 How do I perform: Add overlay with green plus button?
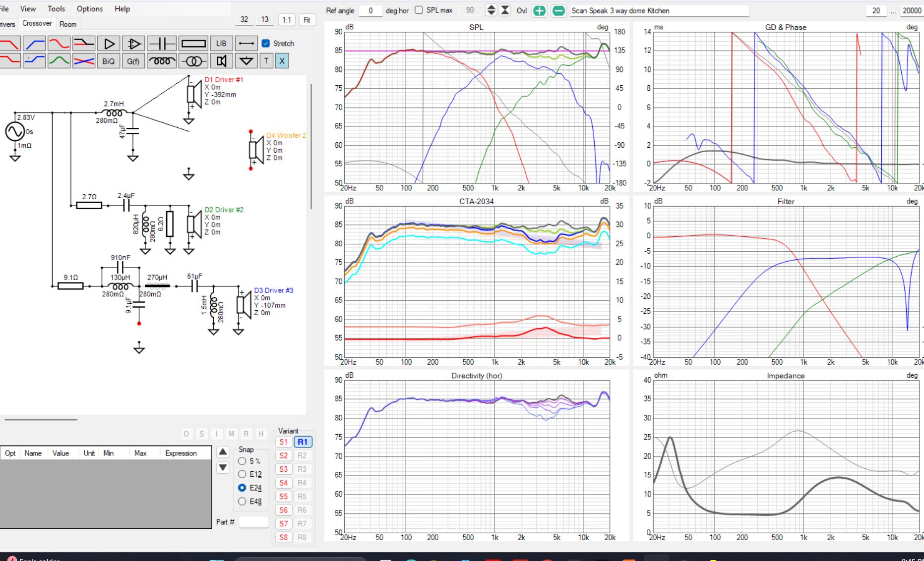pyautogui.click(x=539, y=10)
